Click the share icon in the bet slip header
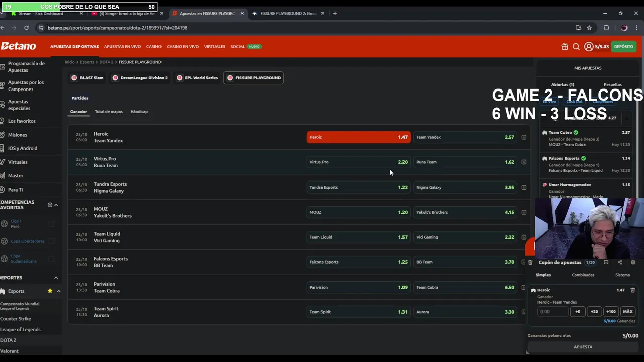Viewport: 644px width, 362px height. [x=620, y=262]
